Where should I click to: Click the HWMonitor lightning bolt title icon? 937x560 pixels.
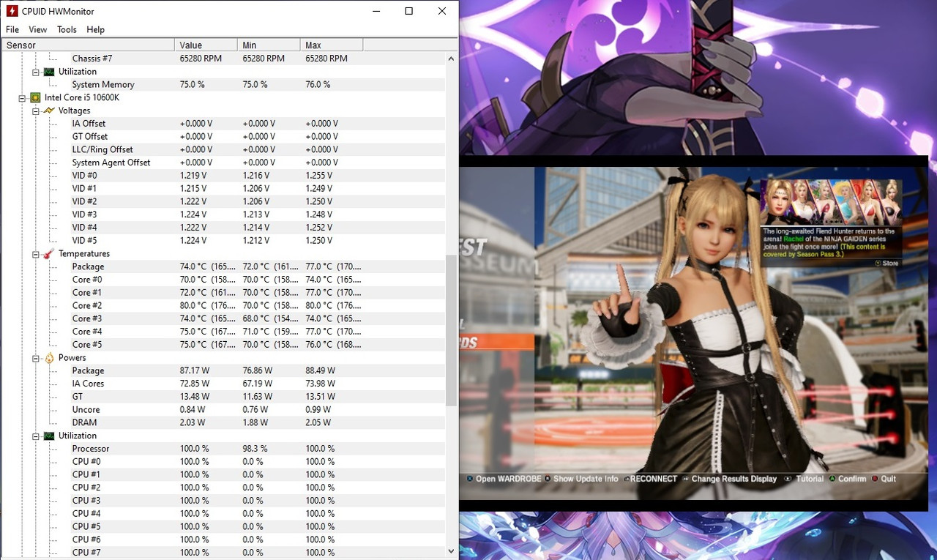(x=12, y=11)
